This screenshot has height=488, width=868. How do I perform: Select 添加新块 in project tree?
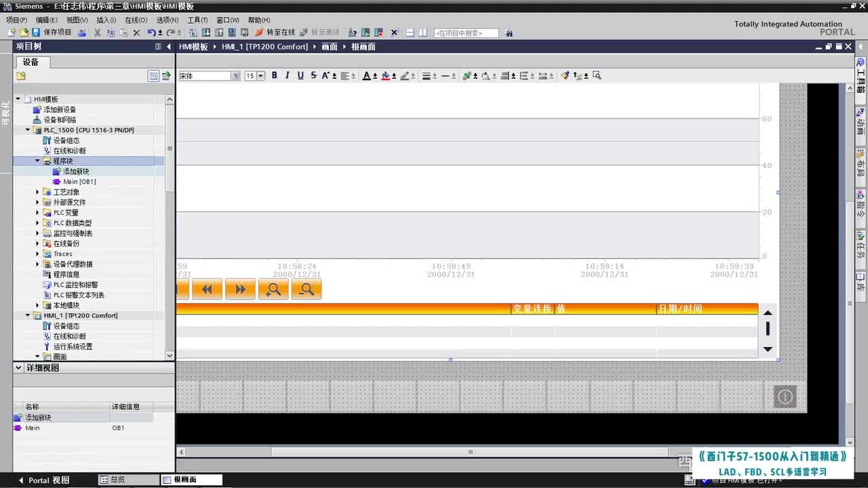pyautogui.click(x=76, y=171)
